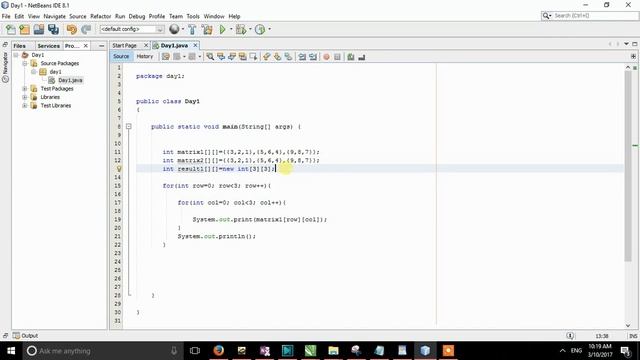Select Day1.java in project tree
Screen dimensions: 640x360
(70, 80)
